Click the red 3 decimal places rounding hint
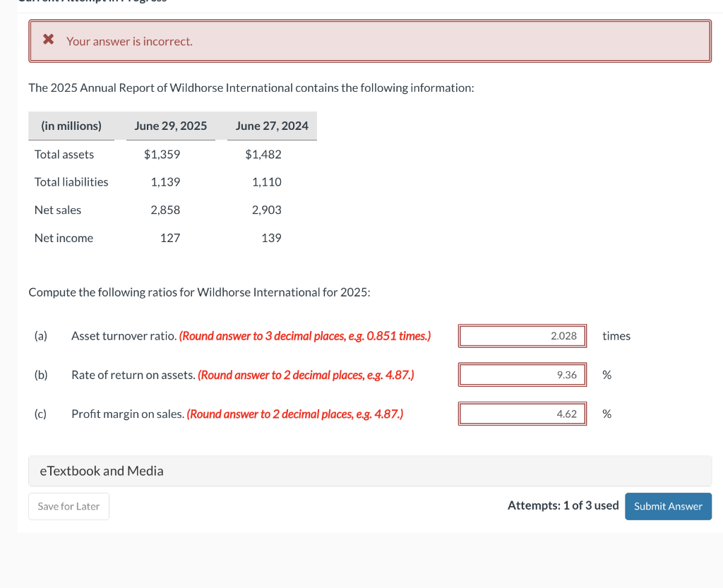 pos(305,336)
